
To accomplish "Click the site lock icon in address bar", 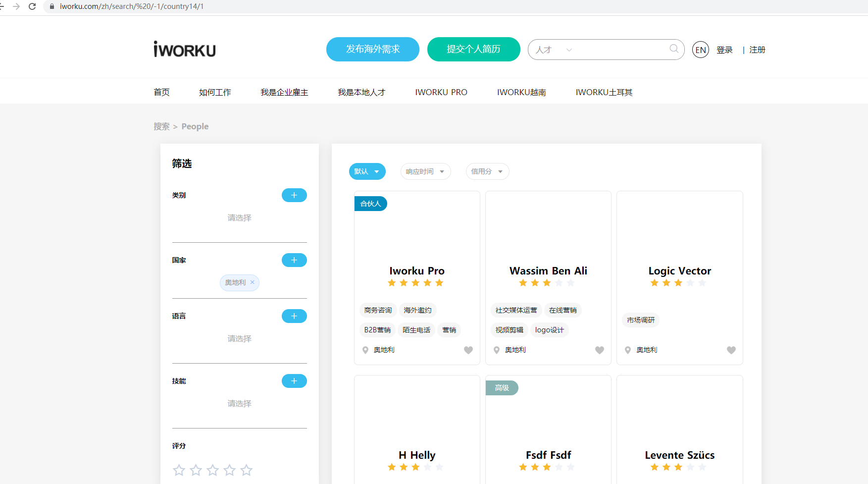I will click(x=51, y=6).
